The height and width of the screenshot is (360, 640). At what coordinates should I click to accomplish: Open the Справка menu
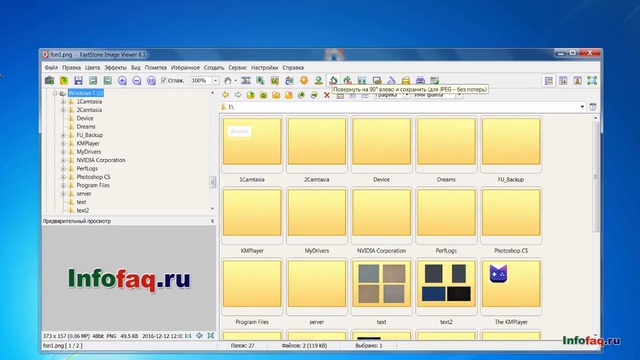(293, 68)
